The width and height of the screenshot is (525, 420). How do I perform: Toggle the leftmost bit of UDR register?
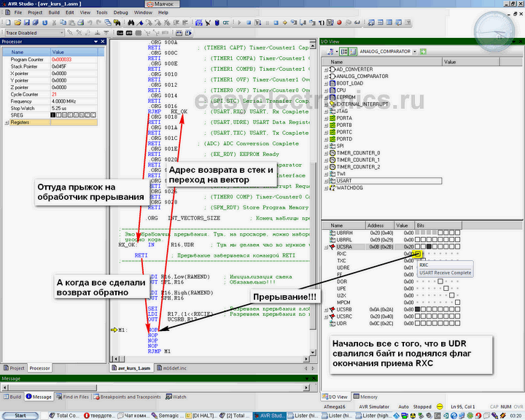(x=418, y=323)
